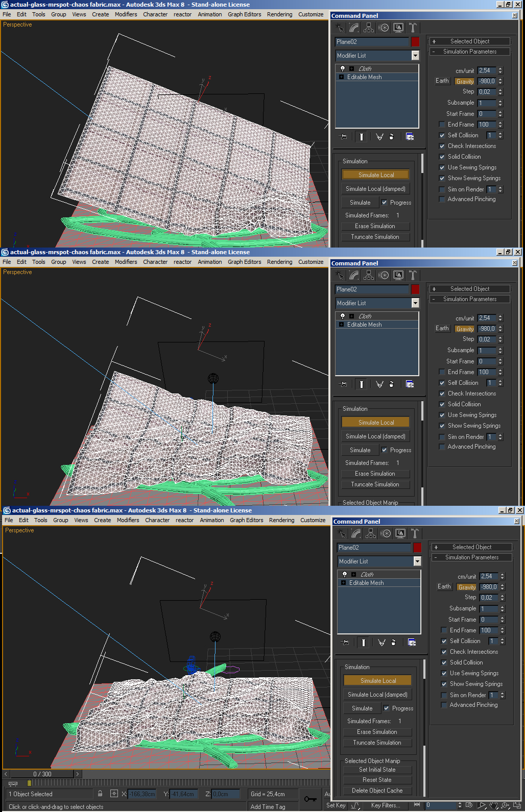Image resolution: width=525 pixels, height=812 pixels.
Task: Open the Display tab in bottom window's Command Panel
Action: [x=400, y=533]
